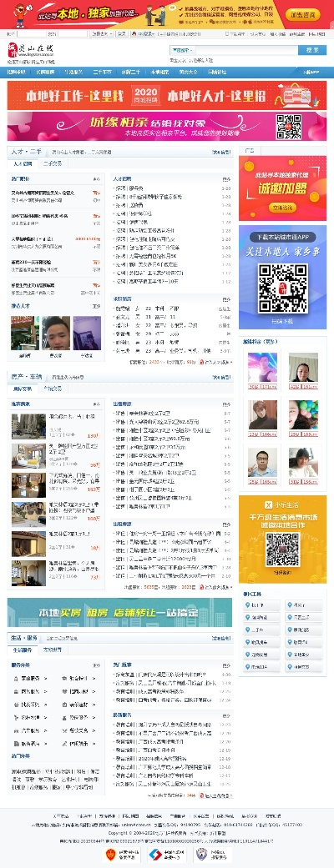Screen dimensions: 334x868
Task: Click 发布信息 in 人才·二手 section header
Action: (221, 152)
